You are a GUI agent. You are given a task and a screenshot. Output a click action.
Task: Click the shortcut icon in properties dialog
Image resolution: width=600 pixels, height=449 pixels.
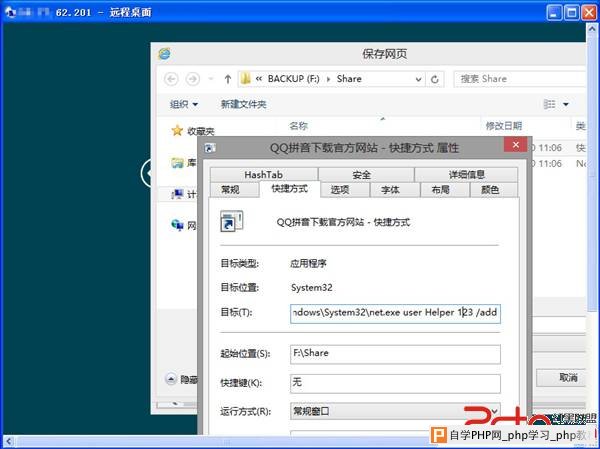coord(232,221)
